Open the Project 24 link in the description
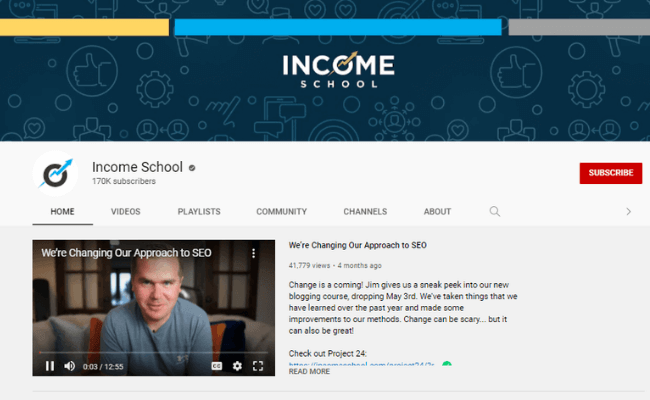Viewport: 650px width, 400px height. coord(361,364)
